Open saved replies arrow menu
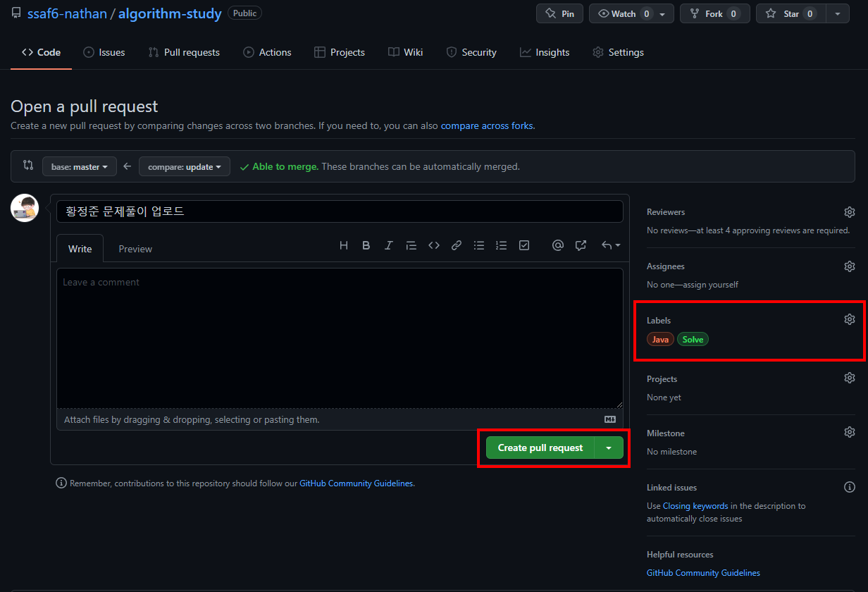This screenshot has height=592, width=868. coord(610,245)
